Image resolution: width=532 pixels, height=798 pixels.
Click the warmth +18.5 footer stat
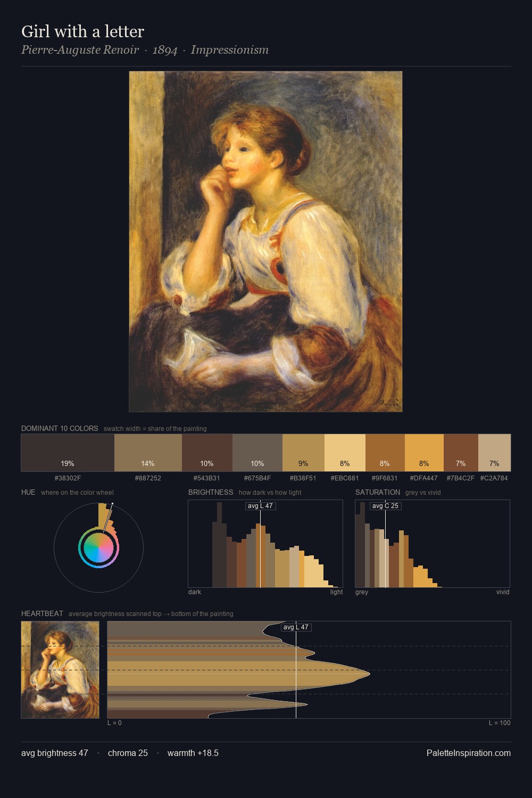[x=193, y=753]
